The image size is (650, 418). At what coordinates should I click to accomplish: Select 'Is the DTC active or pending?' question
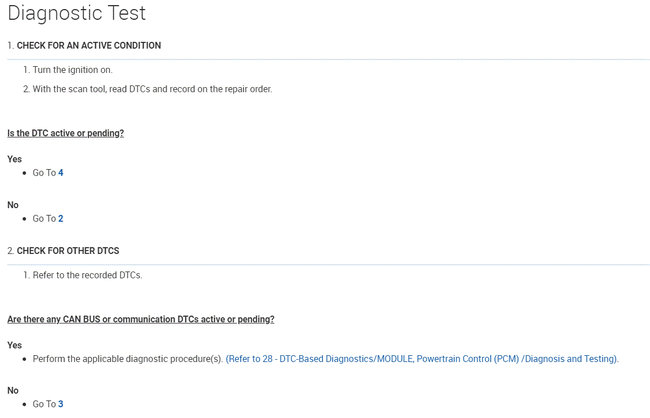click(x=66, y=133)
